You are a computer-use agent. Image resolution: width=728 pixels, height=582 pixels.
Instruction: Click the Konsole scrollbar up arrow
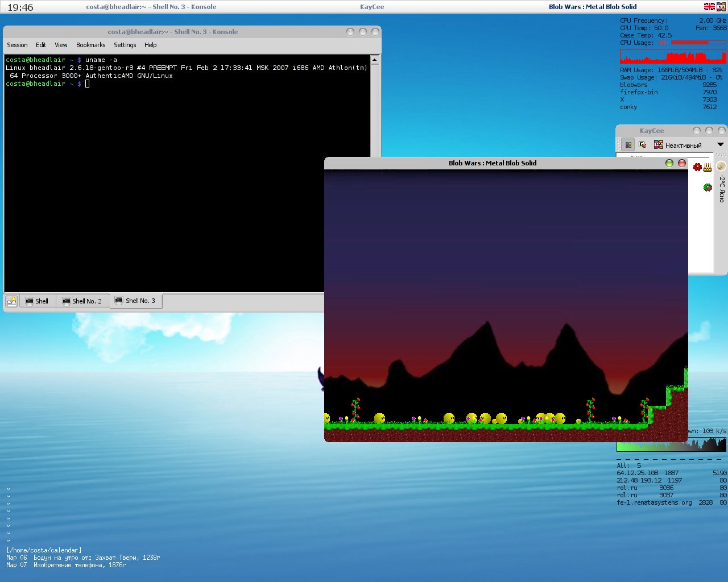pyautogui.click(x=374, y=60)
